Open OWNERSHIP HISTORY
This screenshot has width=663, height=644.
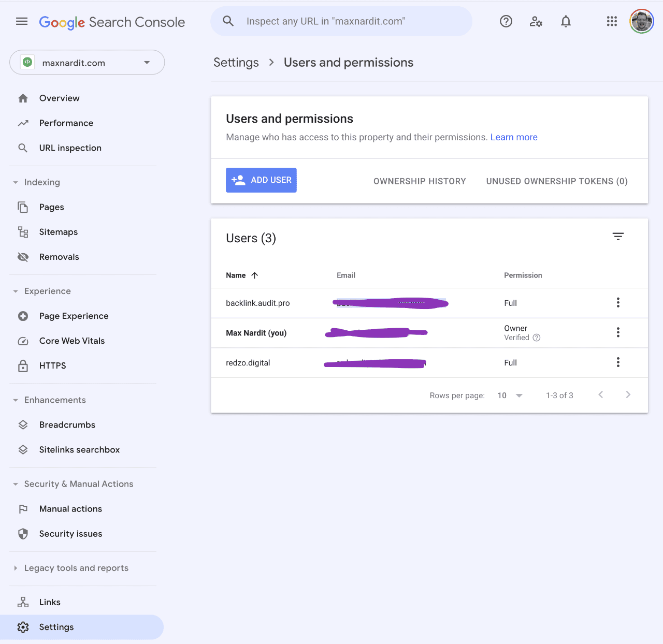pyautogui.click(x=420, y=181)
